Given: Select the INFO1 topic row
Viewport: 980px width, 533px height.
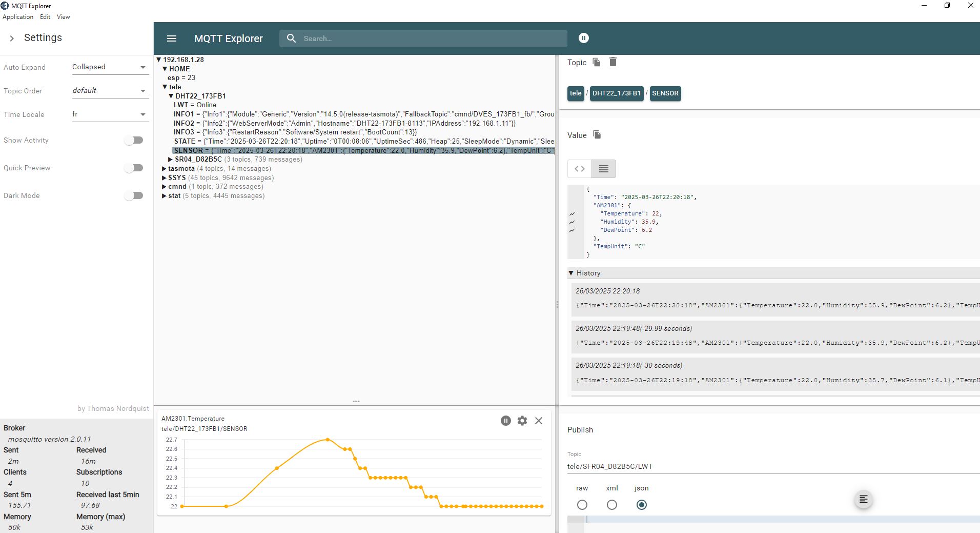Looking at the screenshot, I should coord(364,114).
